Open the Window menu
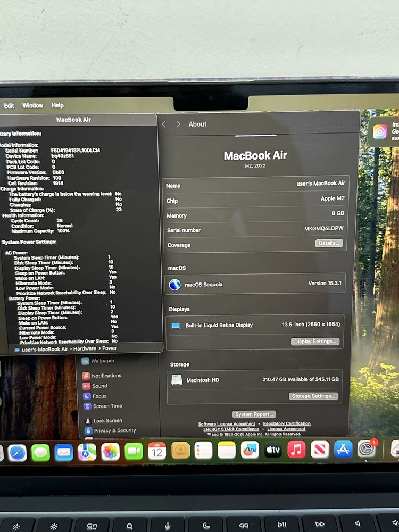 click(x=32, y=105)
